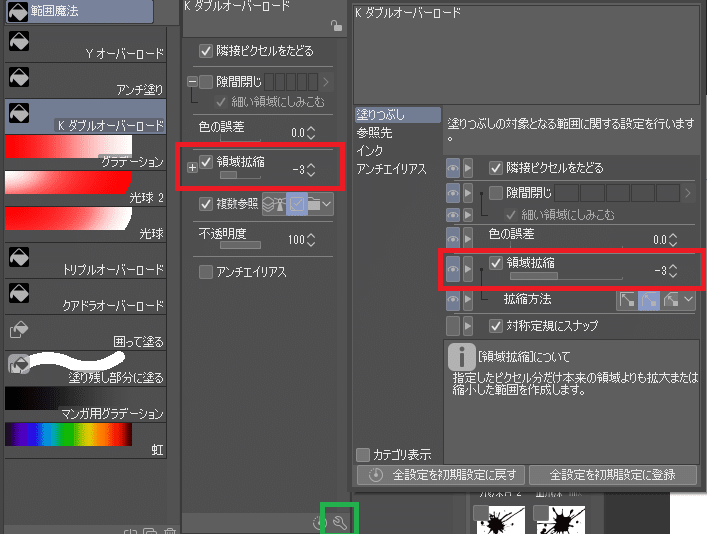Open the 複数参照 options dropdown arrow
Screen dimensions: 707x534
tap(327, 204)
